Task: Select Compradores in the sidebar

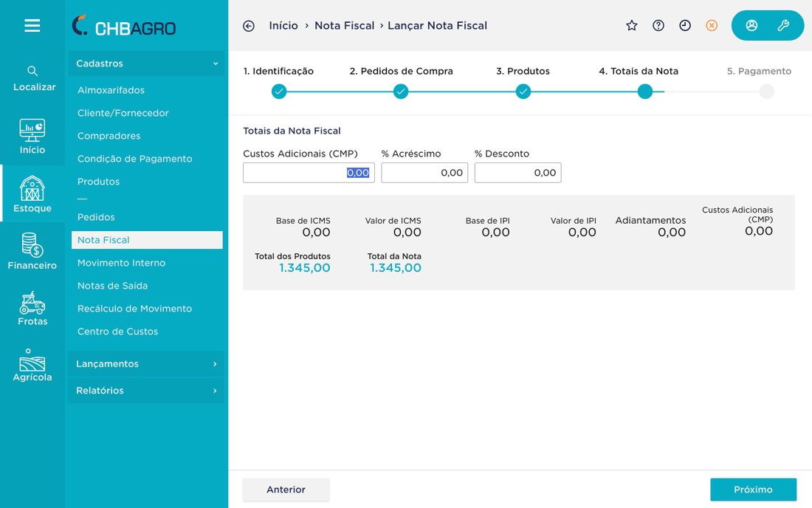Action: 109,136
